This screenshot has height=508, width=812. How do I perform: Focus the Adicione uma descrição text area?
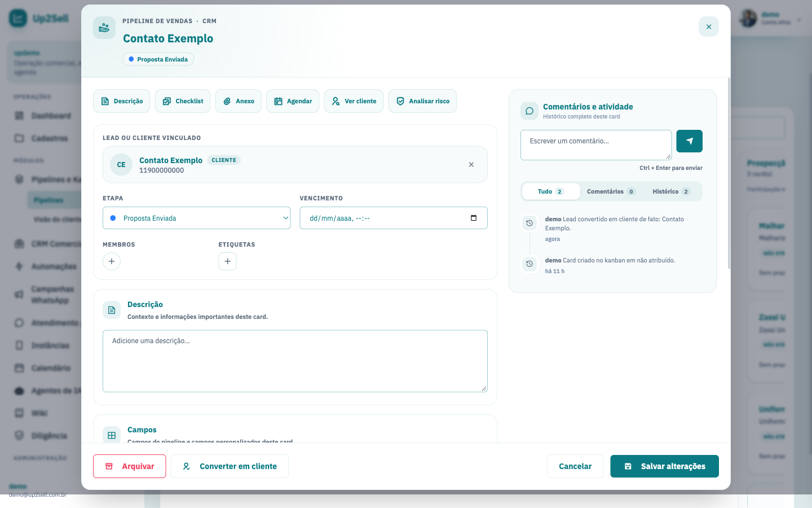click(295, 361)
